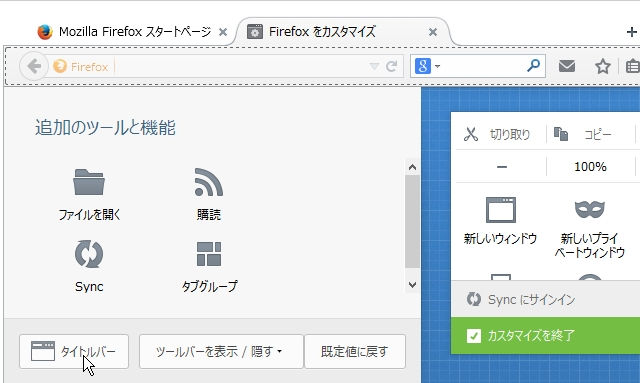Toggle the Title Bar (タイトルバー) button
640x383 pixels.
tap(74, 351)
